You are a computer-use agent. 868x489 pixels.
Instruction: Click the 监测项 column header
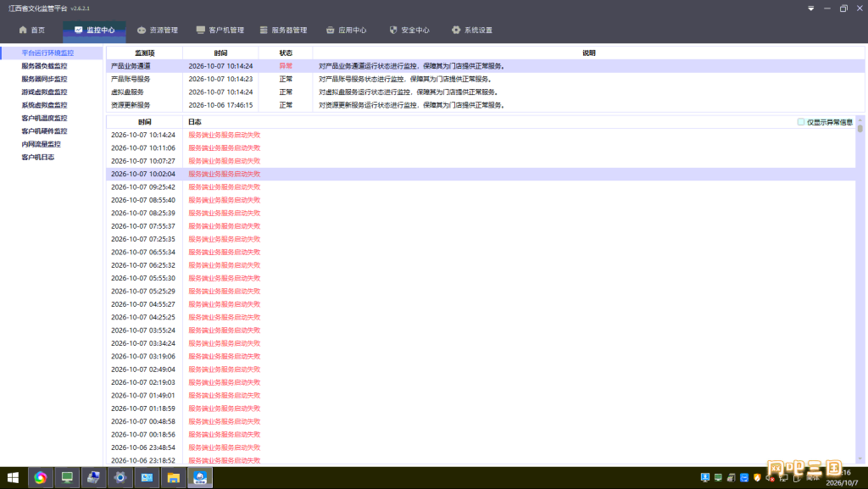144,53
